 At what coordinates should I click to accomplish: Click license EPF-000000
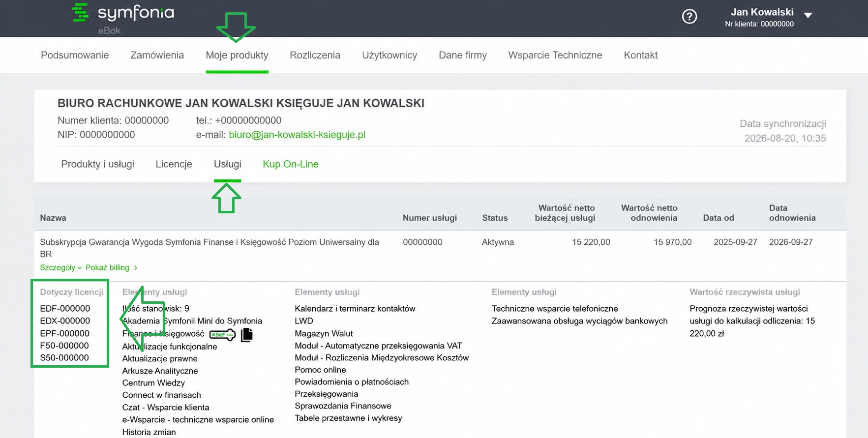[65, 333]
